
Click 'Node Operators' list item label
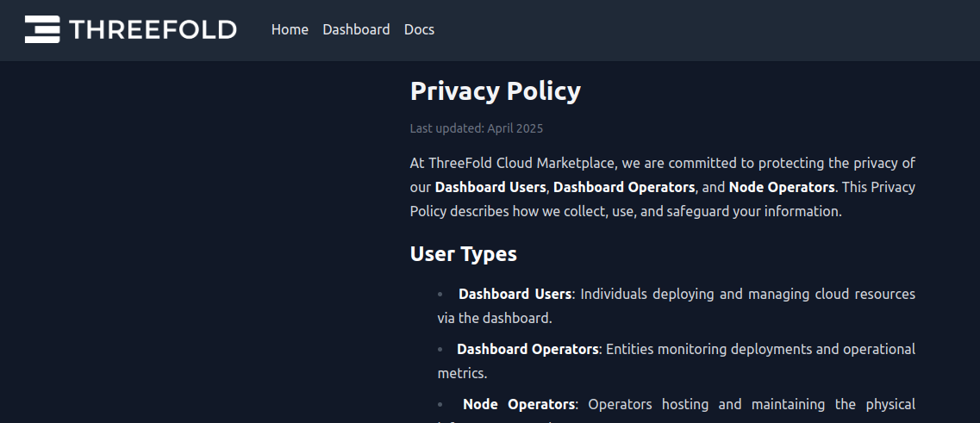point(519,404)
